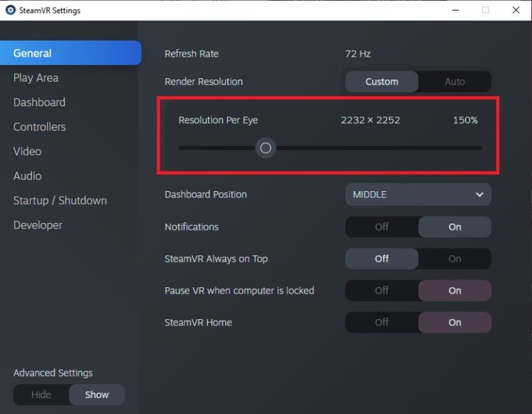Show the Advanced Settings
Viewport: 532px width, 414px height.
pos(97,395)
